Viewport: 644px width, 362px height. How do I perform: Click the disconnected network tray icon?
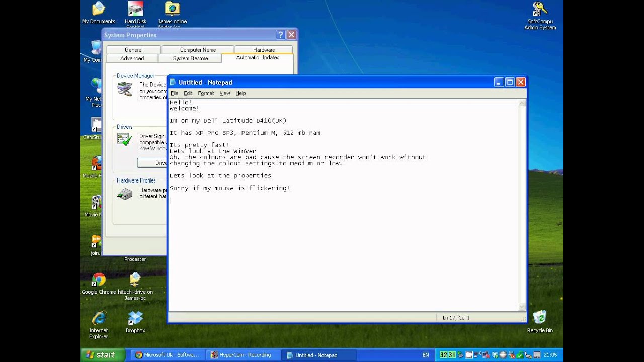click(x=486, y=355)
